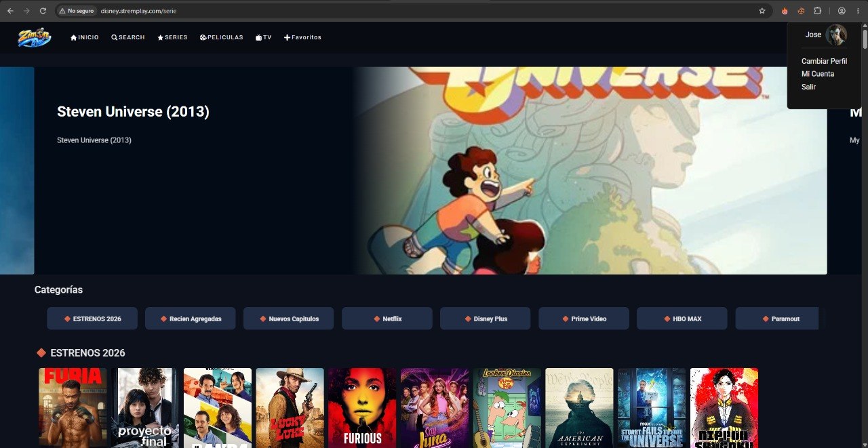Open Mi Cuenta from profile menu
This screenshot has height=448, width=868.
click(818, 74)
